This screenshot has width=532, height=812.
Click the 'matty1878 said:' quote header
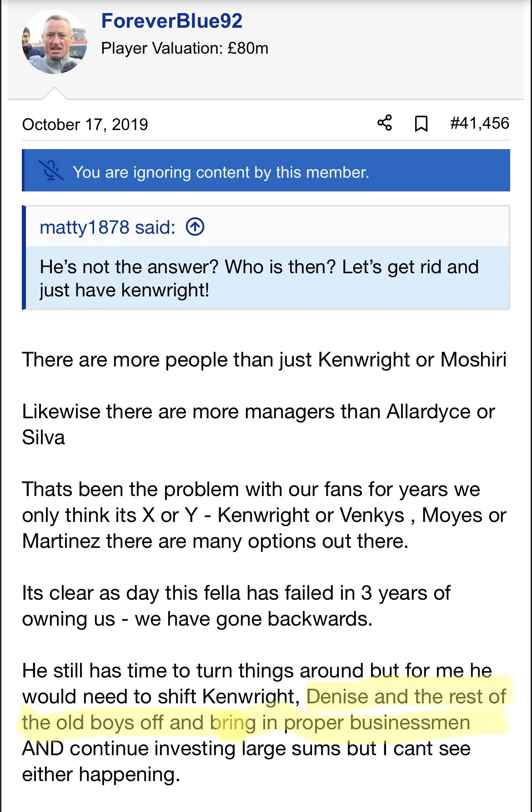click(x=107, y=227)
